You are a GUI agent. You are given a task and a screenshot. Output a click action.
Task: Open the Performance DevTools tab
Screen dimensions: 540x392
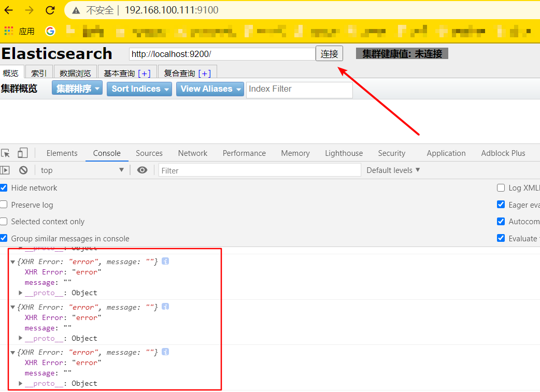[x=244, y=153]
